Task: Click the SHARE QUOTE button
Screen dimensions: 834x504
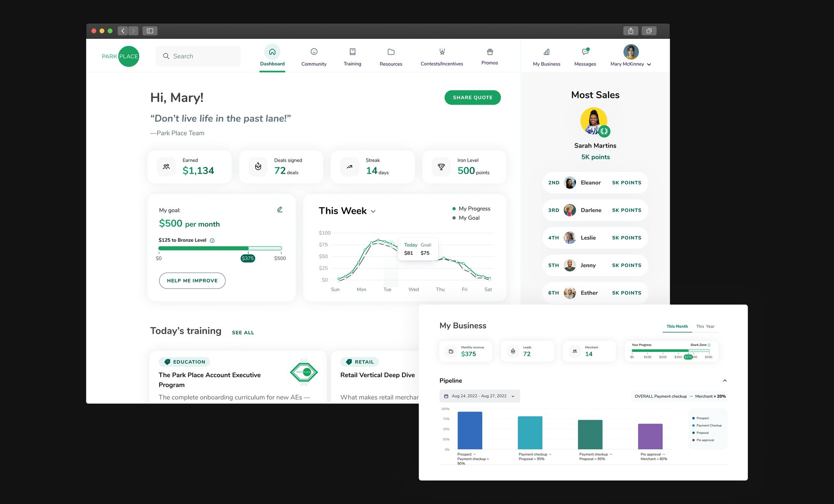Action: tap(472, 98)
